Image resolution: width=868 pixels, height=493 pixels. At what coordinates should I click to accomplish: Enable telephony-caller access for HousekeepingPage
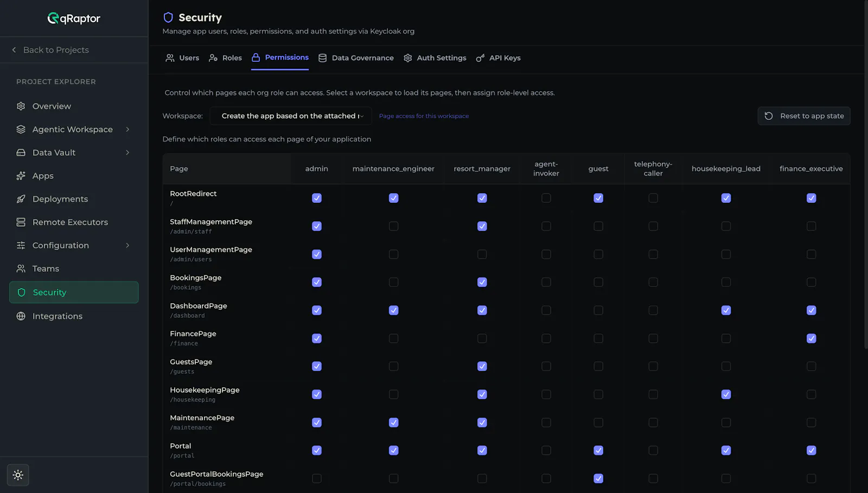tap(653, 395)
